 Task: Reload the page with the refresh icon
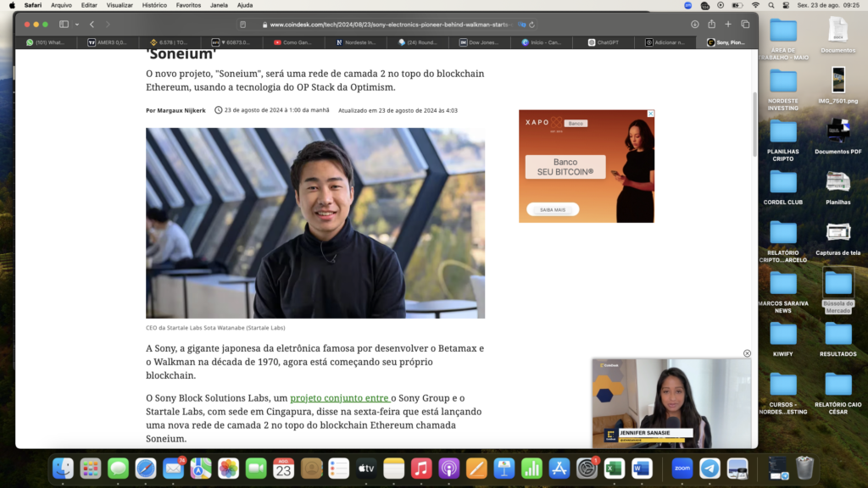pyautogui.click(x=532, y=25)
